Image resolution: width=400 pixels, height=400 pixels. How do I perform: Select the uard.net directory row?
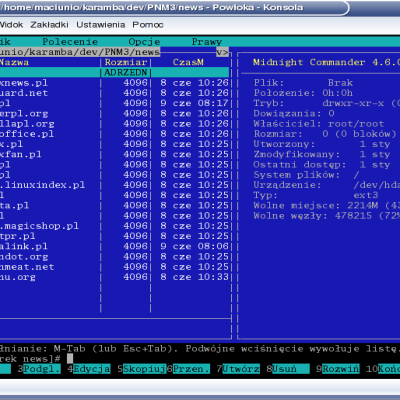coord(115,93)
